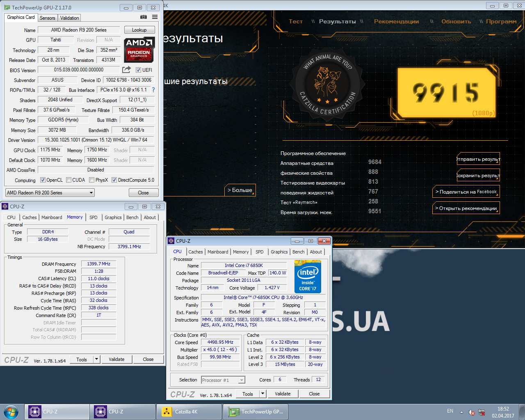Screen dimensions: 525x420
Task: Click the Lookup button in GPU-Z
Action: pyautogui.click(x=139, y=30)
